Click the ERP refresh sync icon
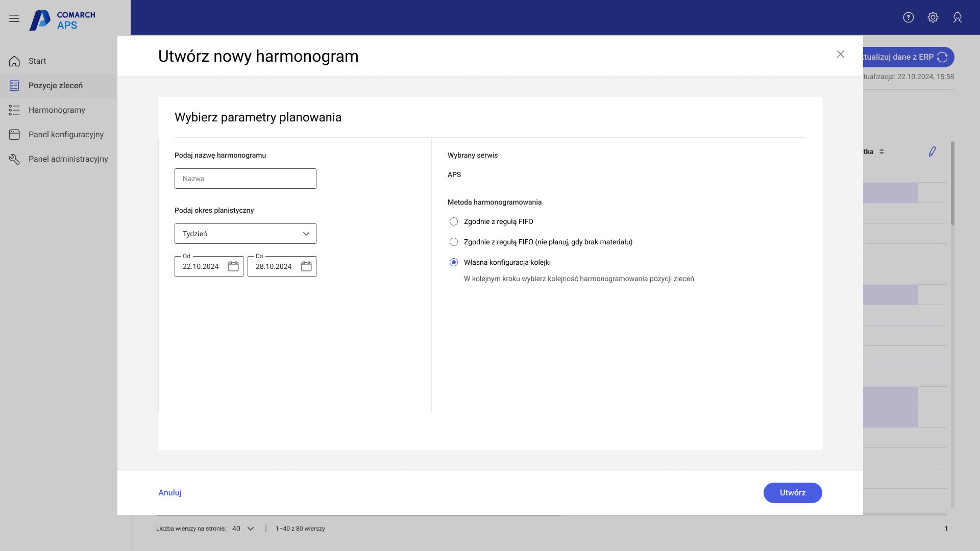Screen dimensions: 980x551 [942, 57]
